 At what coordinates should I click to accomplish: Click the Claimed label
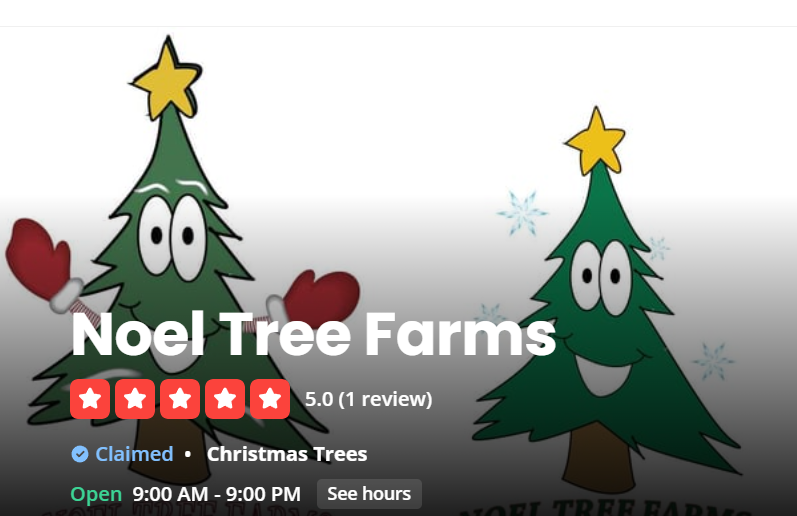(134, 454)
